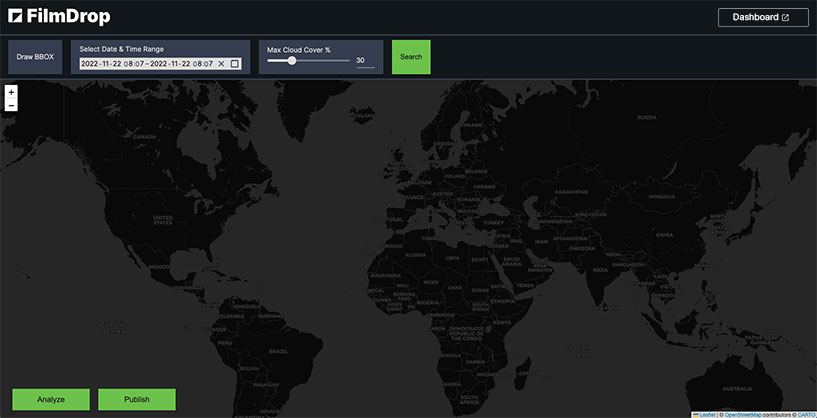817x418 pixels.
Task: Open the CARTO attribution link
Action: point(806,413)
